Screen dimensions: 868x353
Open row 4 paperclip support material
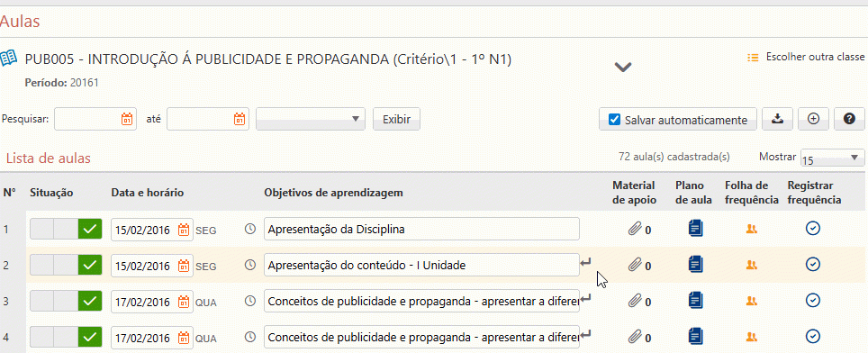[635, 336]
